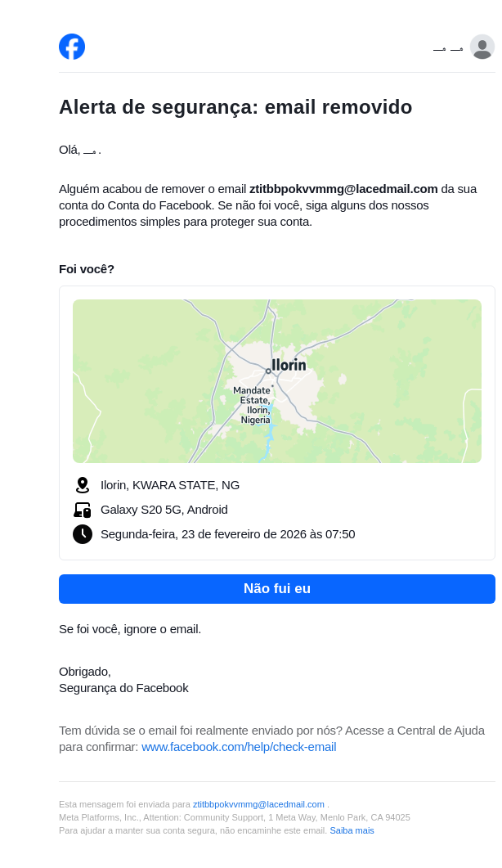502x868 pixels.
Task: Follow the "Saiba mais" link
Action: click(352, 830)
